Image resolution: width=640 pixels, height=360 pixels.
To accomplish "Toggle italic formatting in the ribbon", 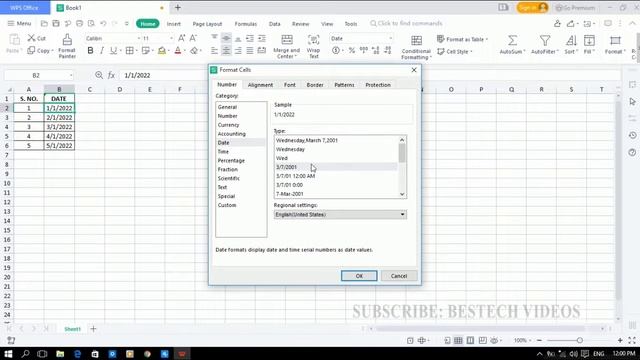I will 102,51.
